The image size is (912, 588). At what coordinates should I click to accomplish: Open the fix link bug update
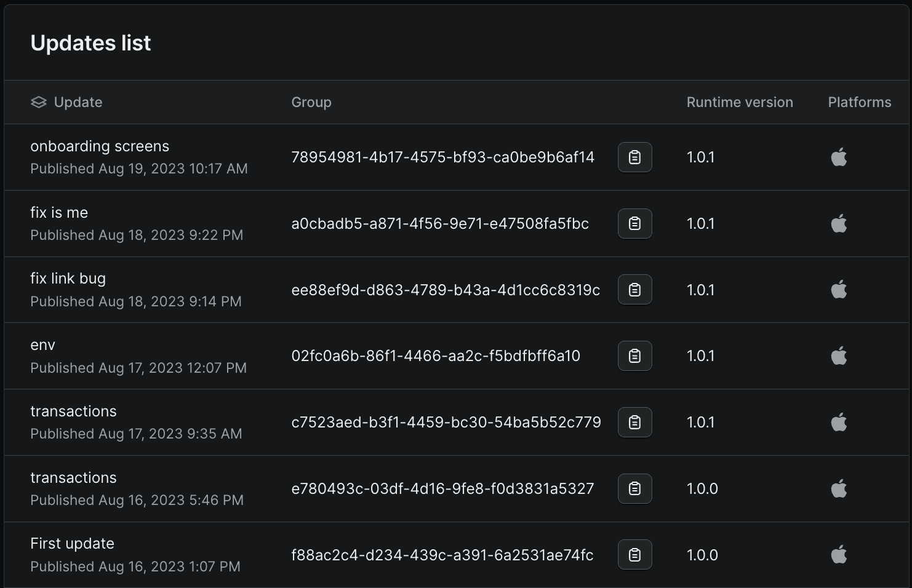(68, 279)
